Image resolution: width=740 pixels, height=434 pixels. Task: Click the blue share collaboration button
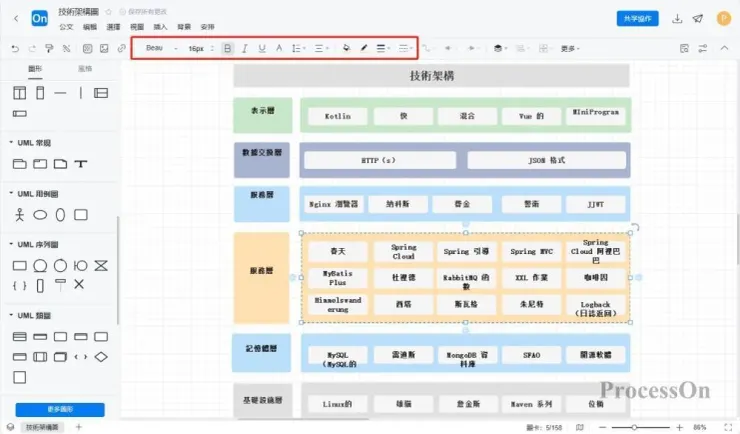pos(637,18)
